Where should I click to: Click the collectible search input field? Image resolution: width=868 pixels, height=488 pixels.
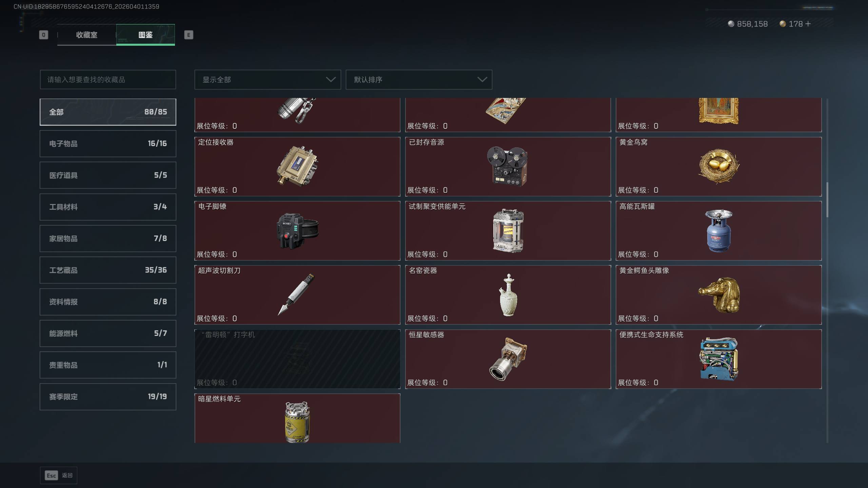(x=108, y=80)
